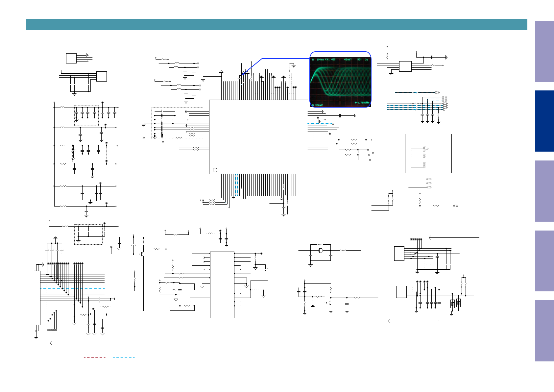Select the dark blue active side tab
Image resolution: width=554 pixels, height=392 pixels.
(x=544, y=121)
